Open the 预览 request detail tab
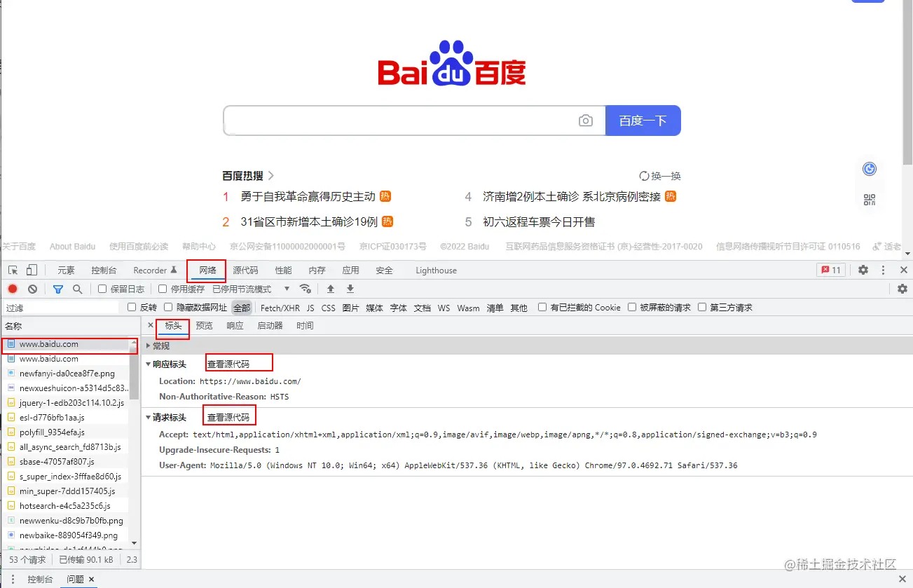The image size is (913, 588). pyautogui.click(x=204, y=325)
